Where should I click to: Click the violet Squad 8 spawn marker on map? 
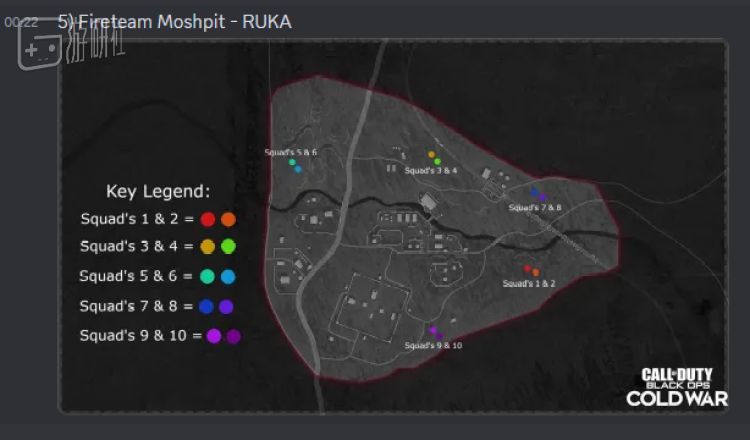point(542,197)
